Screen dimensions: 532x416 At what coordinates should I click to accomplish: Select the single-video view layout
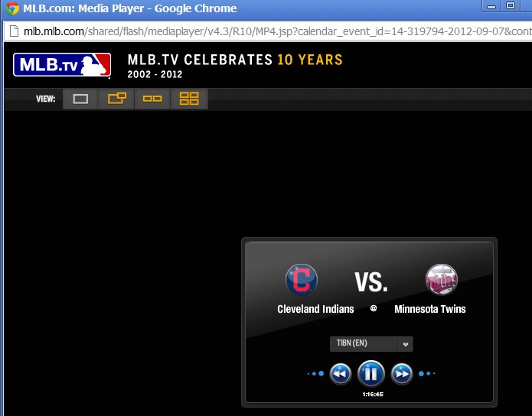coord(80,99)
